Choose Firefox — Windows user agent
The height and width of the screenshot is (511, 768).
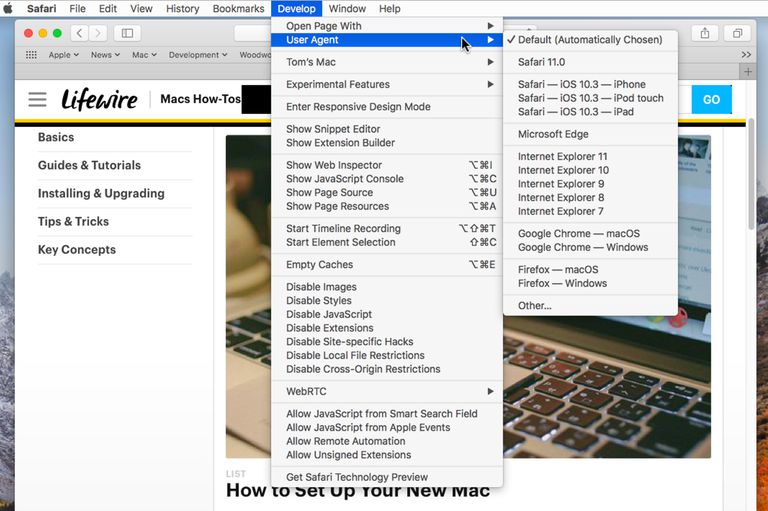(x=590, y=283)
